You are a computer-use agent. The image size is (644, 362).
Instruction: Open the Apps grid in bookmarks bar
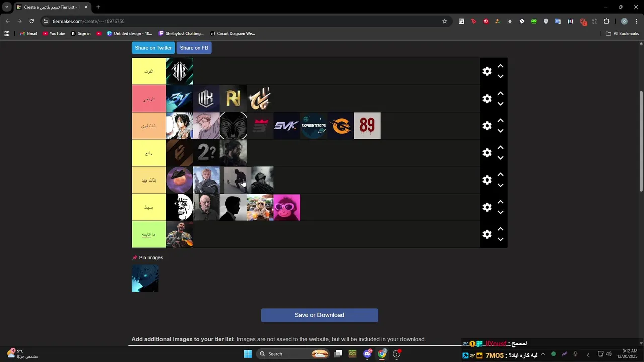7,34
